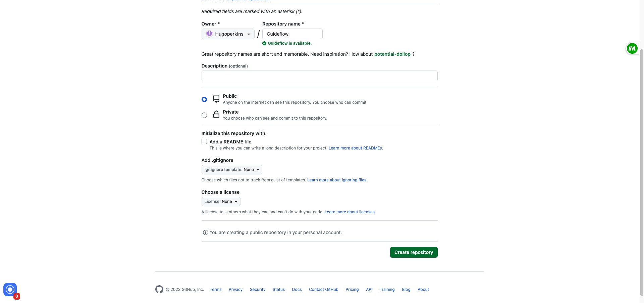Click the GitHub logo in the footer
Screen dimensions: 644x303
coord(159,289)
